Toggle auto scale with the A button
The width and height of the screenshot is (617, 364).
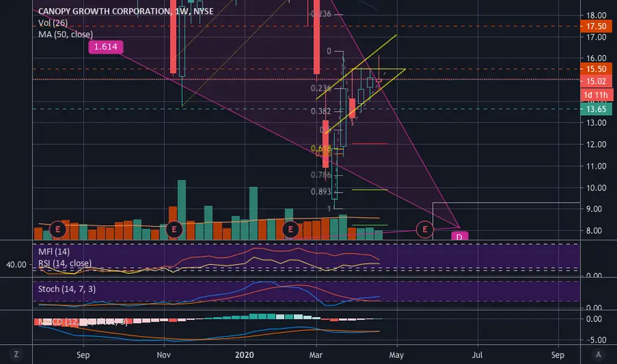(598, 355)
